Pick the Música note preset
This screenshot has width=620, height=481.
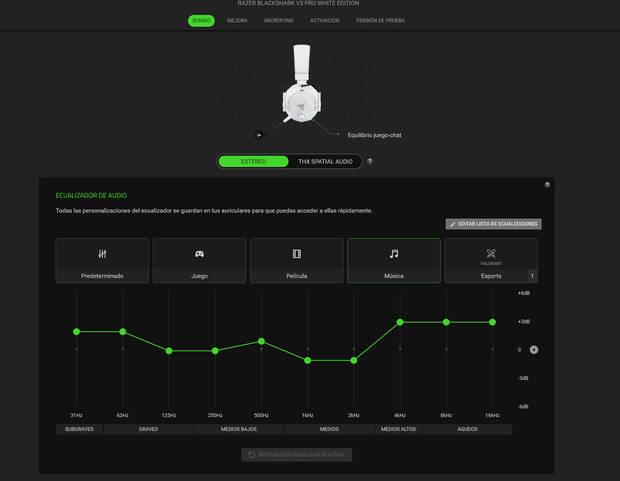click(x=393, y=254)
